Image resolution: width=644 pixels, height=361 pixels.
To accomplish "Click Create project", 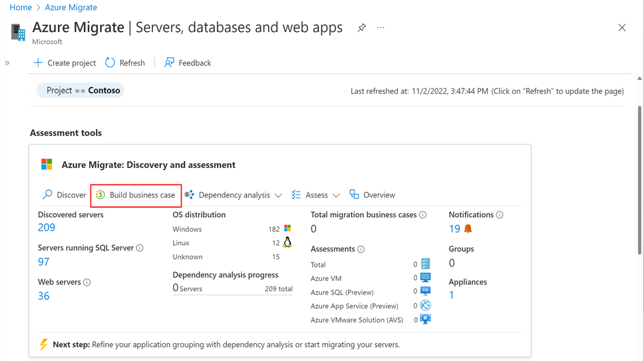I will (x=65, y=63).
